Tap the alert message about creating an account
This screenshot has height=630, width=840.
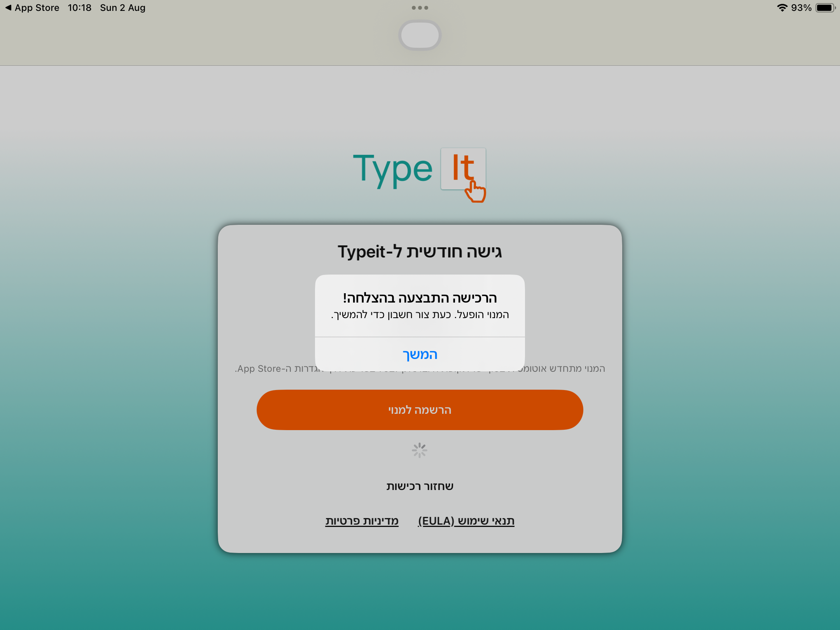(x=420, y=315)
